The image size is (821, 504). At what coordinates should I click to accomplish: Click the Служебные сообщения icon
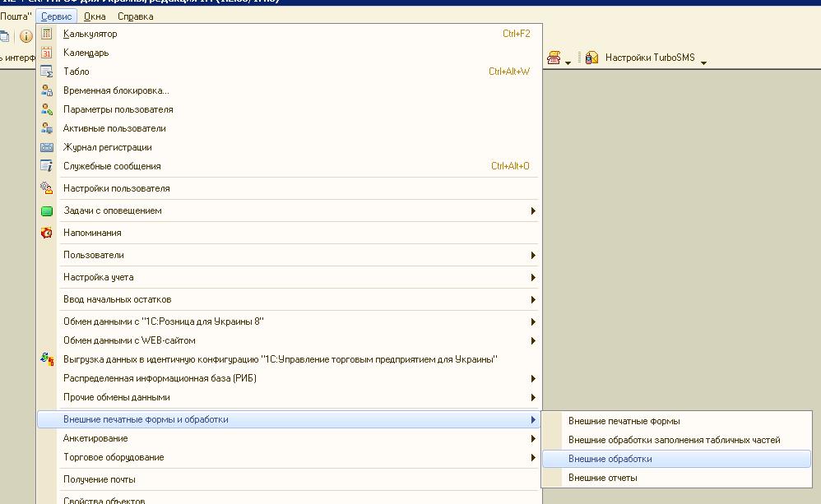tap(47, 166)
